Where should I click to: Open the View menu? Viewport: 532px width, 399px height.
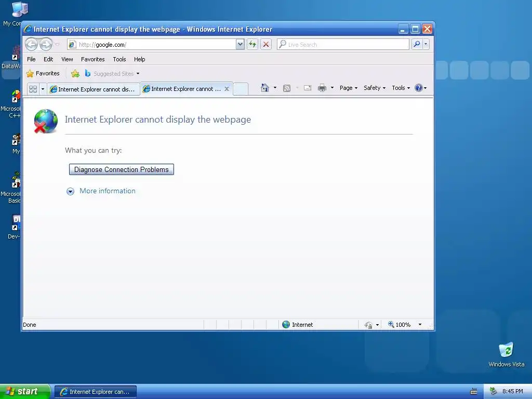coord(67,59)
